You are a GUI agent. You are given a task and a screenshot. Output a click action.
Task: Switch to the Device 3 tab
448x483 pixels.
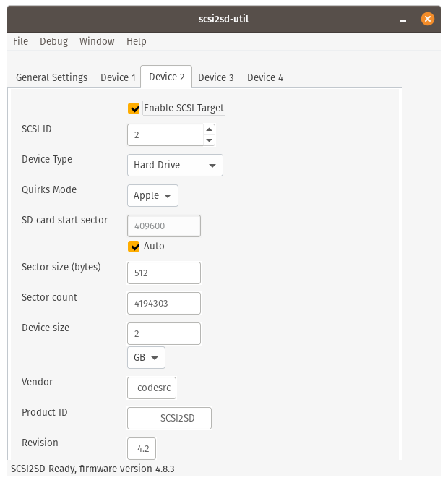215,77
